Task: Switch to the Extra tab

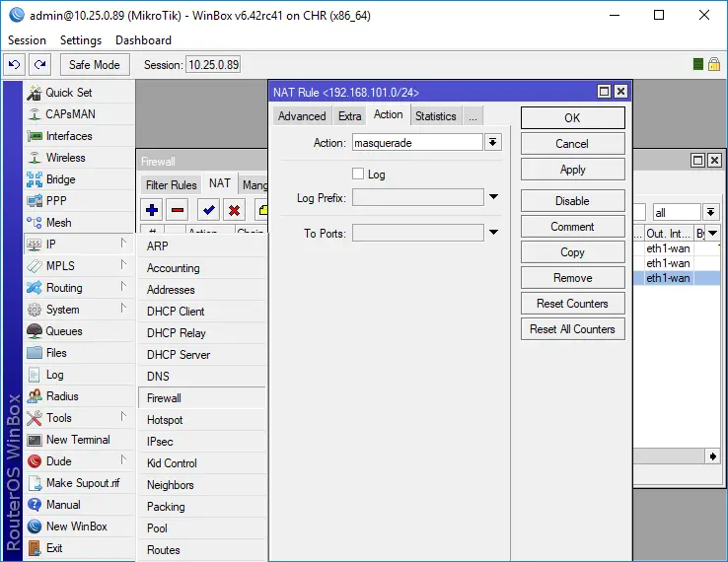Action: [349, 116]
